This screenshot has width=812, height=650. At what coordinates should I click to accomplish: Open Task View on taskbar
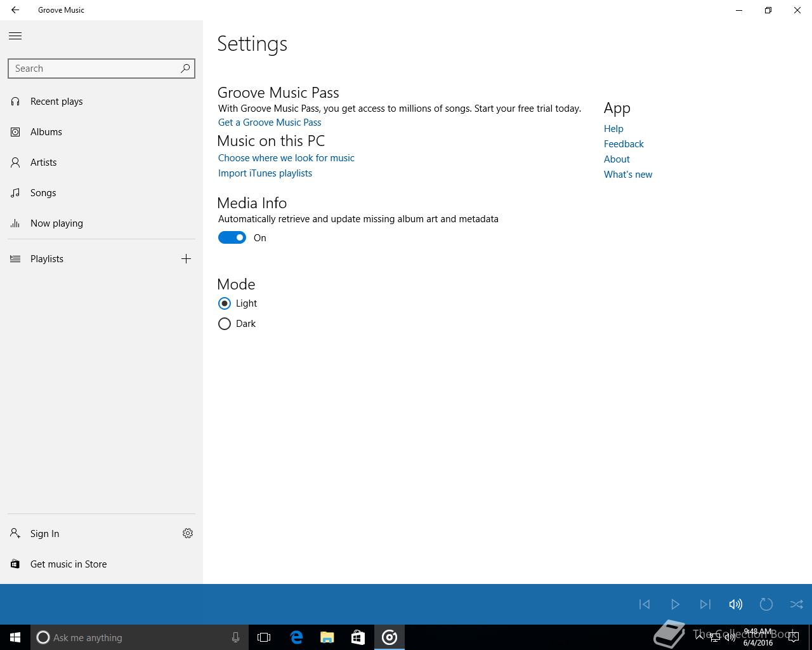coord(264,637)
